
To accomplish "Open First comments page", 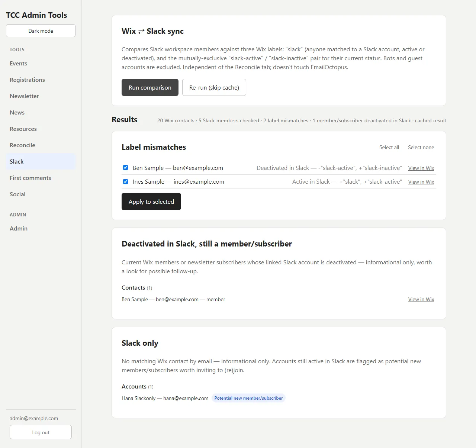I will [x=41, y=178].
